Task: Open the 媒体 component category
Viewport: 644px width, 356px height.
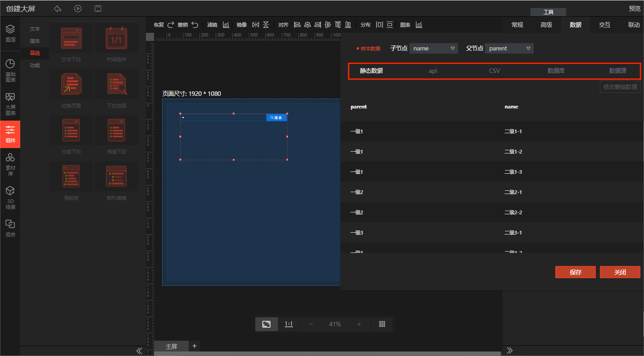Action: (35, 41)
